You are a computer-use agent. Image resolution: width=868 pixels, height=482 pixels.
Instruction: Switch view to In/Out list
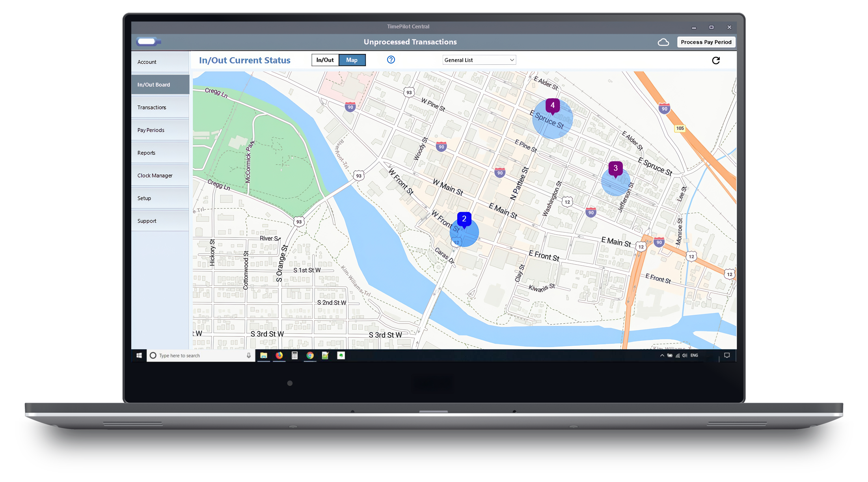click(x=325, y=60)
